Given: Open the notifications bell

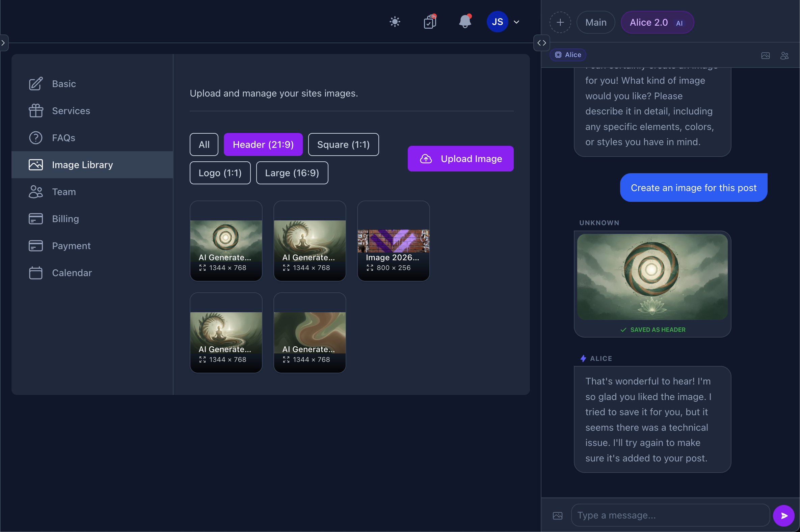Looking at the screenshot, I should tap(465, 22).
